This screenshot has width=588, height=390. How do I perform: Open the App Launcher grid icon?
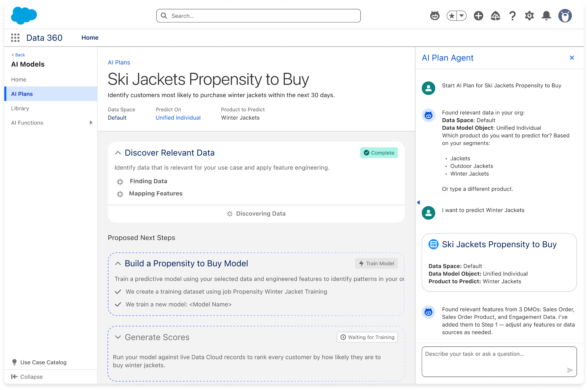[x=15, y=38]
